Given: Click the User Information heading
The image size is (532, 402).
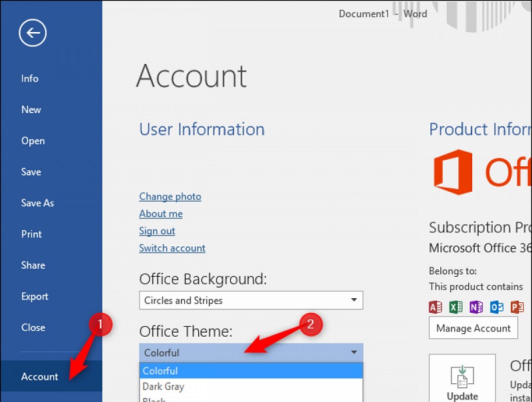Looking at the screenshot, I should [202, 129].
